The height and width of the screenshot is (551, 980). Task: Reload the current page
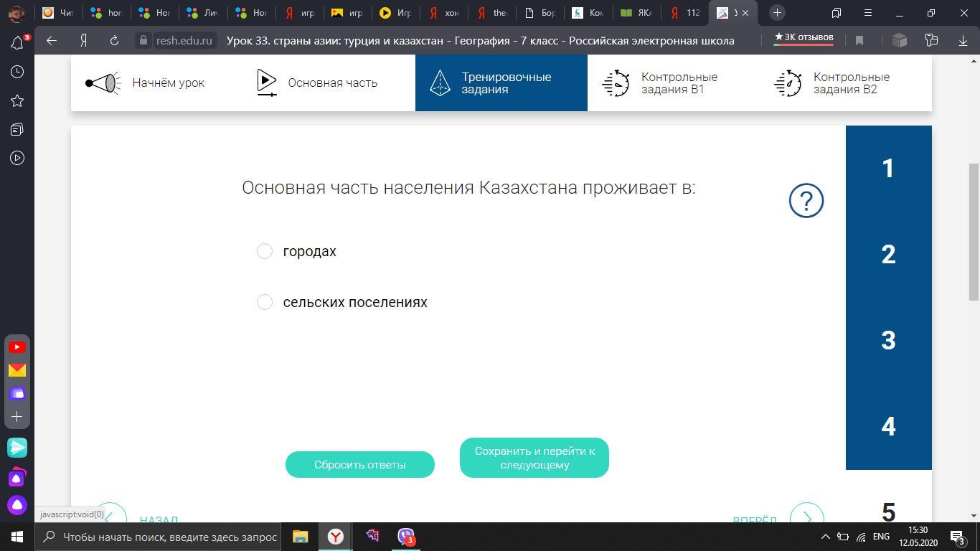click(x=114, y=41)
